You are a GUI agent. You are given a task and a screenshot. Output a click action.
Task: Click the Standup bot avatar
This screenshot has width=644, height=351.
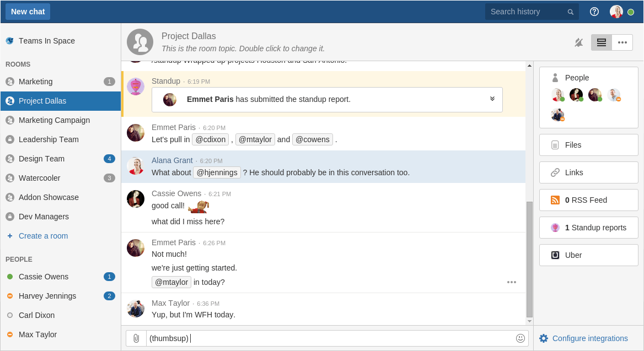136,87
